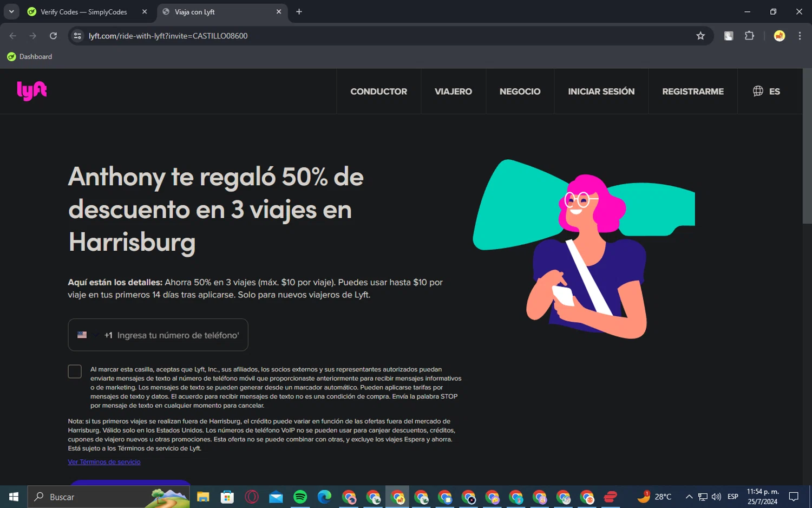The image size is (812, 508).
Task: Expand the country flag selector
Action: [88, 335]
